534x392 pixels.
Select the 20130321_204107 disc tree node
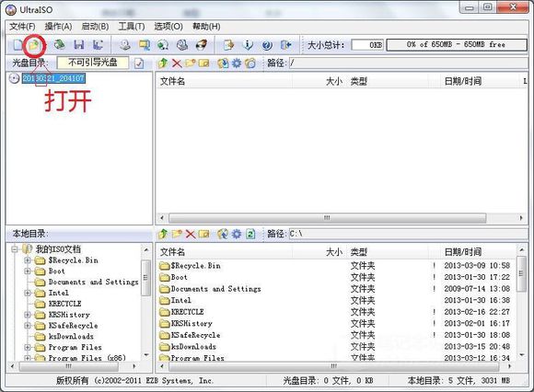pos(53,78)
